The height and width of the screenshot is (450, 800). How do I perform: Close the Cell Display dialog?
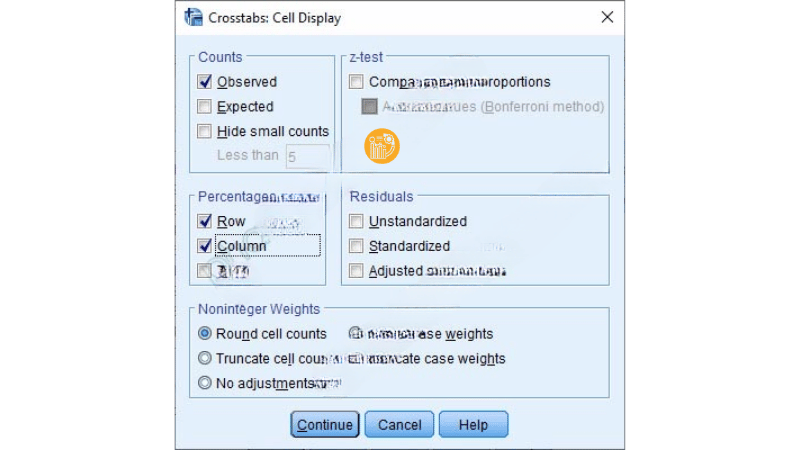[607, 17]
